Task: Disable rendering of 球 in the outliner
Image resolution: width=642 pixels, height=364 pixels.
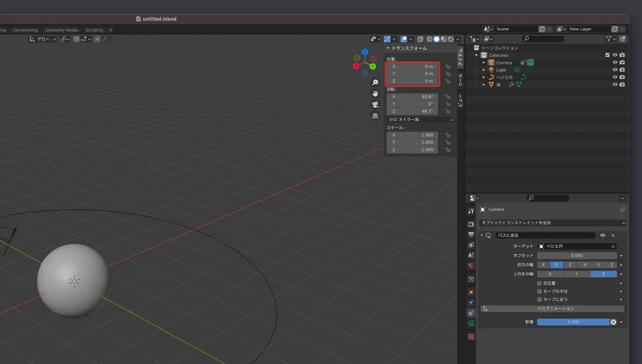Action: [622, 85]
